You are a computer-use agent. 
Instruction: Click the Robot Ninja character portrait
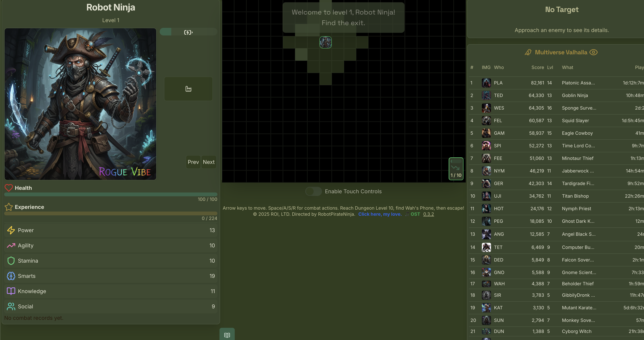coord(80,104)
